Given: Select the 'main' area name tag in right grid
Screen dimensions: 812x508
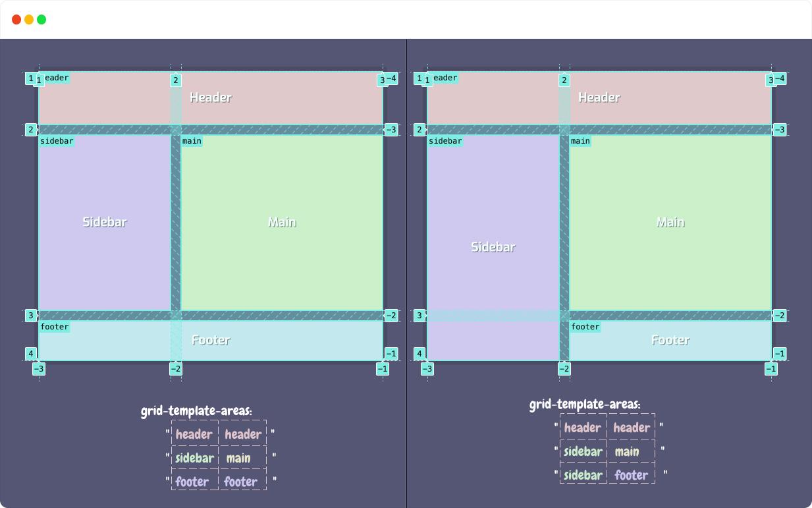Looking at the screenshot, I should [x=580, y=141].
